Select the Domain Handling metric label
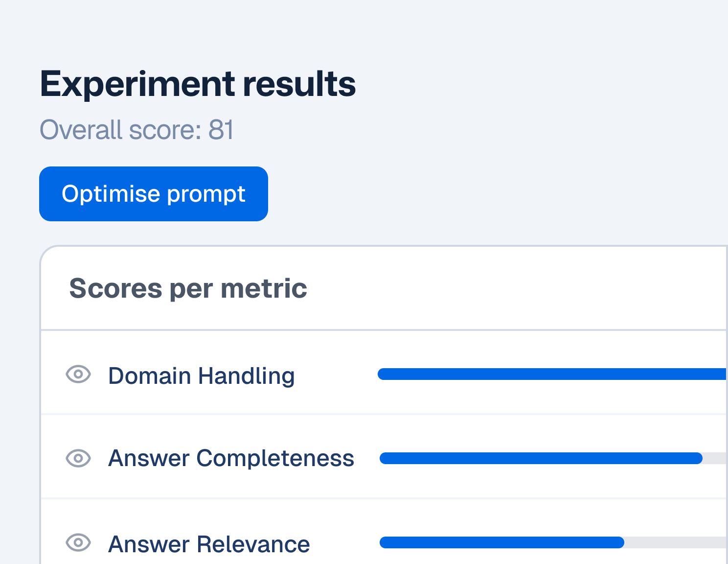The height and width of the screenshot is (564, 728). [202, 376]
